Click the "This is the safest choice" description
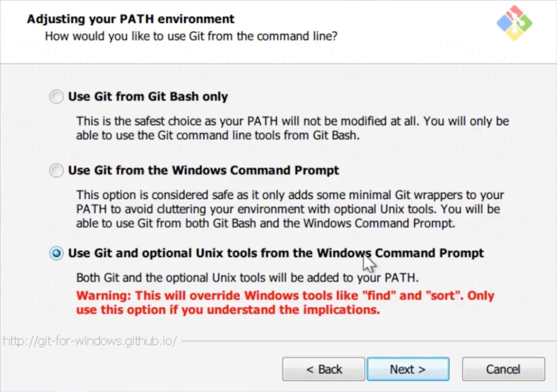This screenshot has height=392, width=557. 292,128
